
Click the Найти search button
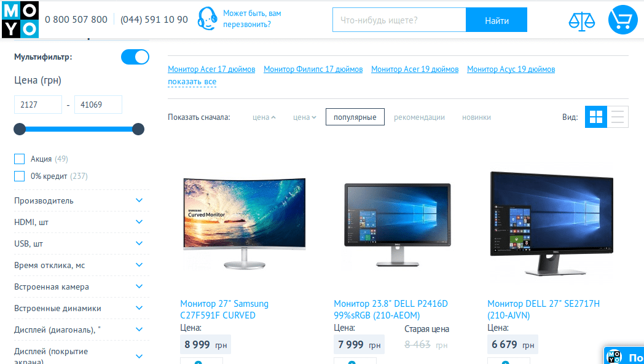[x=497, y=20]
